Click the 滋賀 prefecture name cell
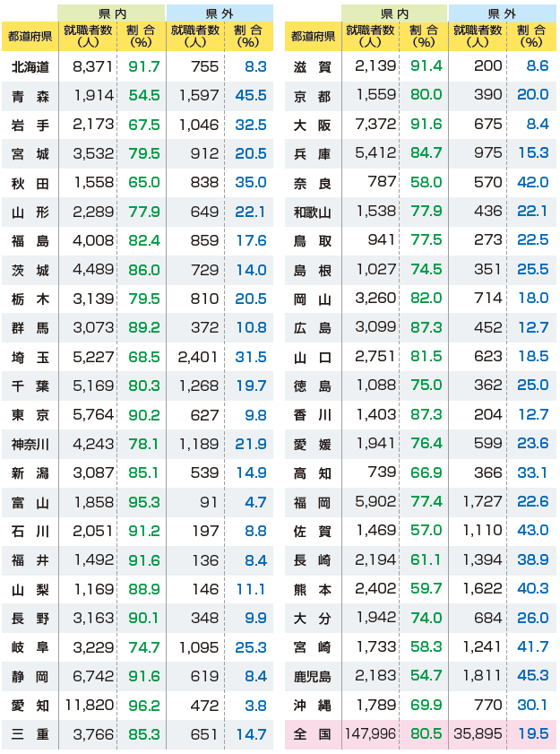This screenshot has width=560, height=754. [x=313, y=67]
